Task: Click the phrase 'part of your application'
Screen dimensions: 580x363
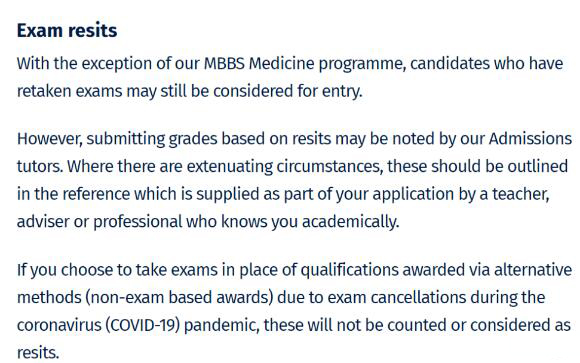Action: click(x=369, y=194)
